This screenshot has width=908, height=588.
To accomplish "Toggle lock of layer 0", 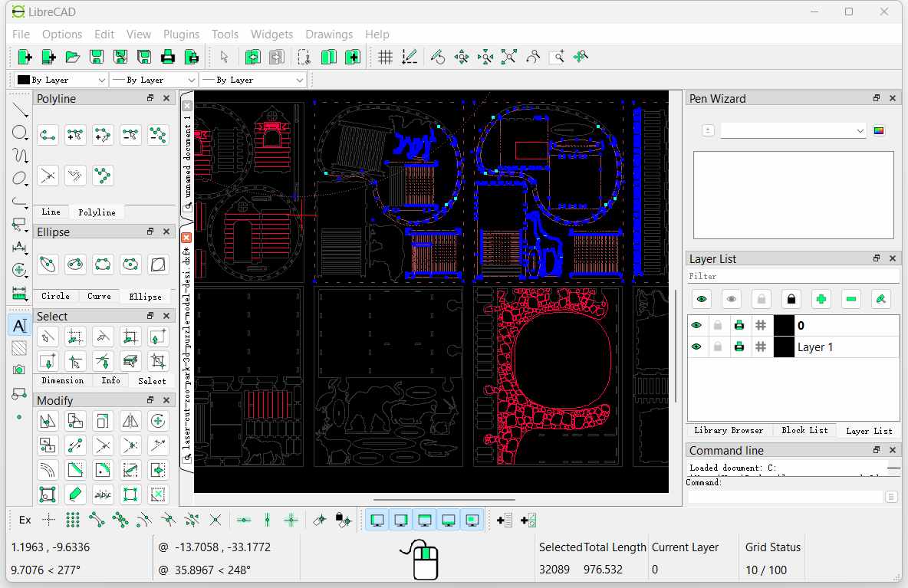I will tap(718, 325).
